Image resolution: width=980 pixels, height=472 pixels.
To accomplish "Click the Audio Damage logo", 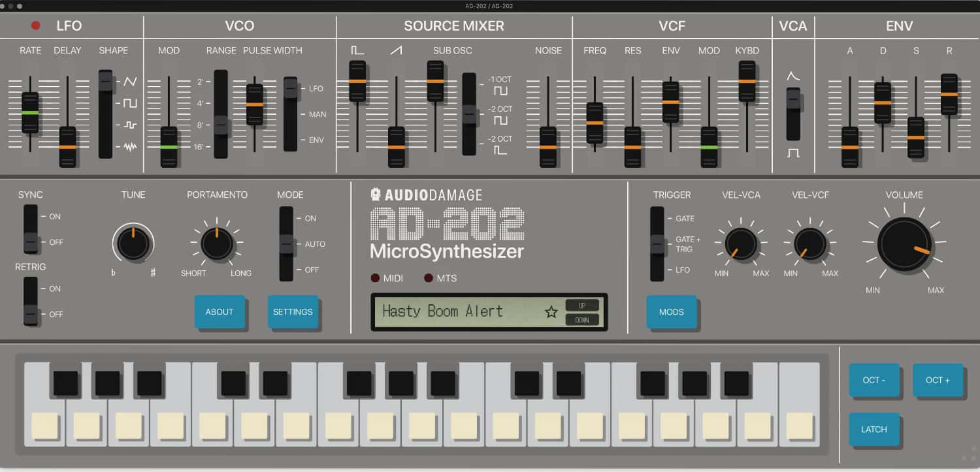I will click(x=426, y=195).
